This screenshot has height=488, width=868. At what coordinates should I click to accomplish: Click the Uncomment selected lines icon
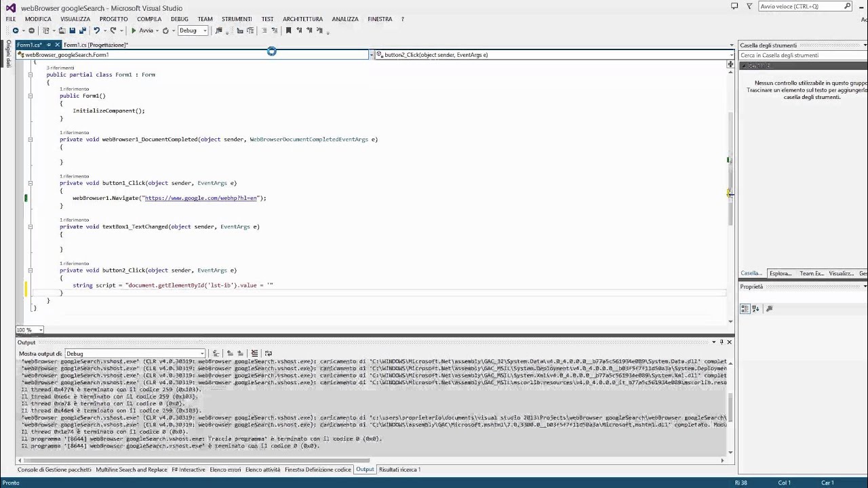pyautogui.click(x=250, y=30)
